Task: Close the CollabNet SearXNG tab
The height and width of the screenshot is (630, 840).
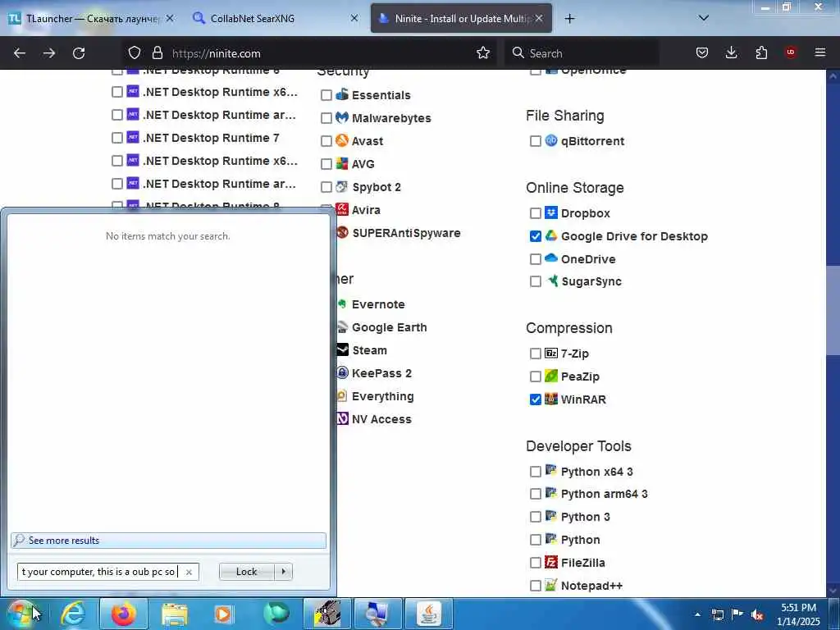Action: pyautogui.click(x=354, y=18)
